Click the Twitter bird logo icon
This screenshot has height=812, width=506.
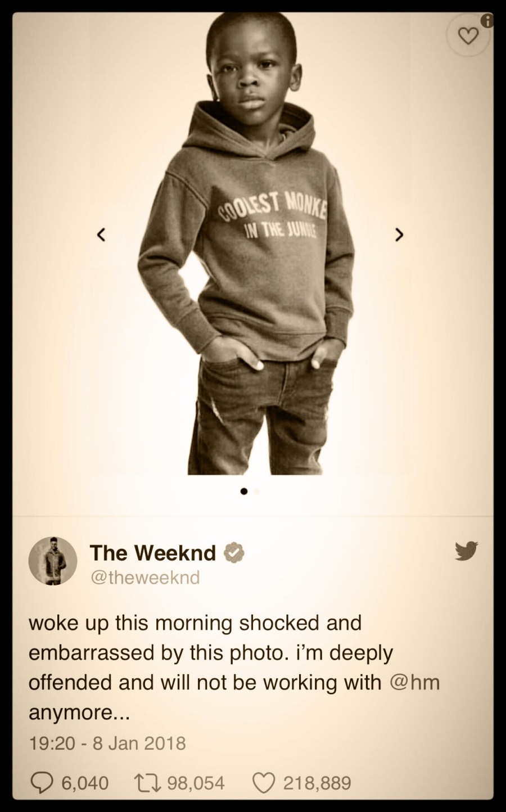point(466,551)
